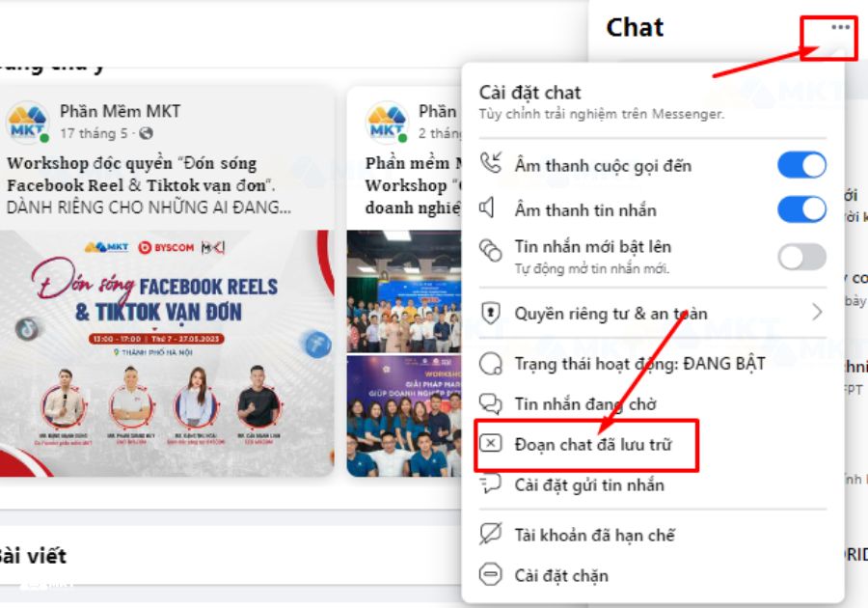The image size is (868, 608).
Task: Click Âm thanh cuộc gọi đến label
Action: [x=604, y=166]
